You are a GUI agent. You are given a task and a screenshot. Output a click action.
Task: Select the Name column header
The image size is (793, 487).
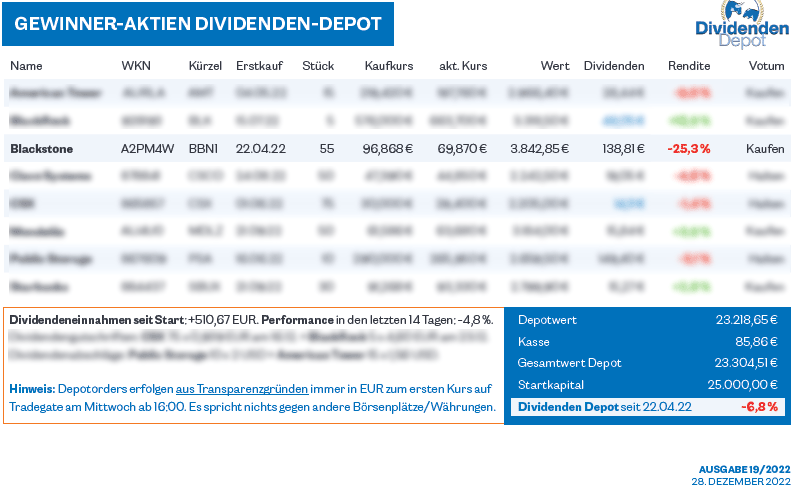tap(26, 66)
